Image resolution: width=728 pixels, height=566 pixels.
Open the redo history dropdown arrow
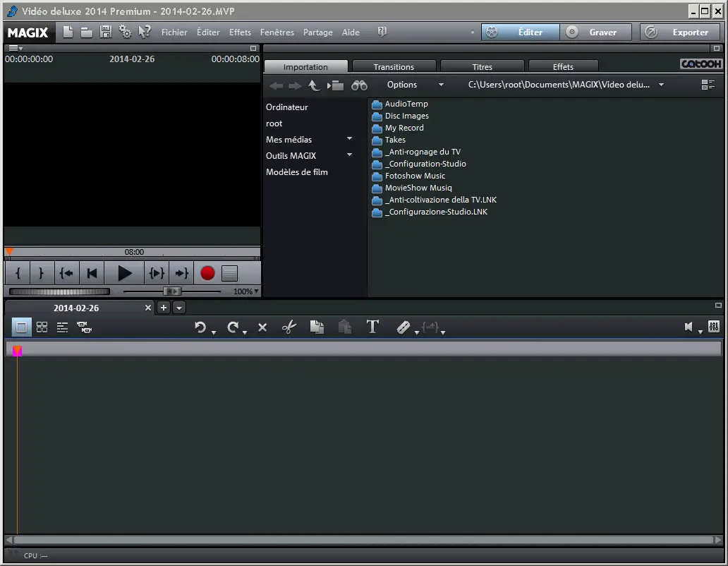click(x=245, y=332)
